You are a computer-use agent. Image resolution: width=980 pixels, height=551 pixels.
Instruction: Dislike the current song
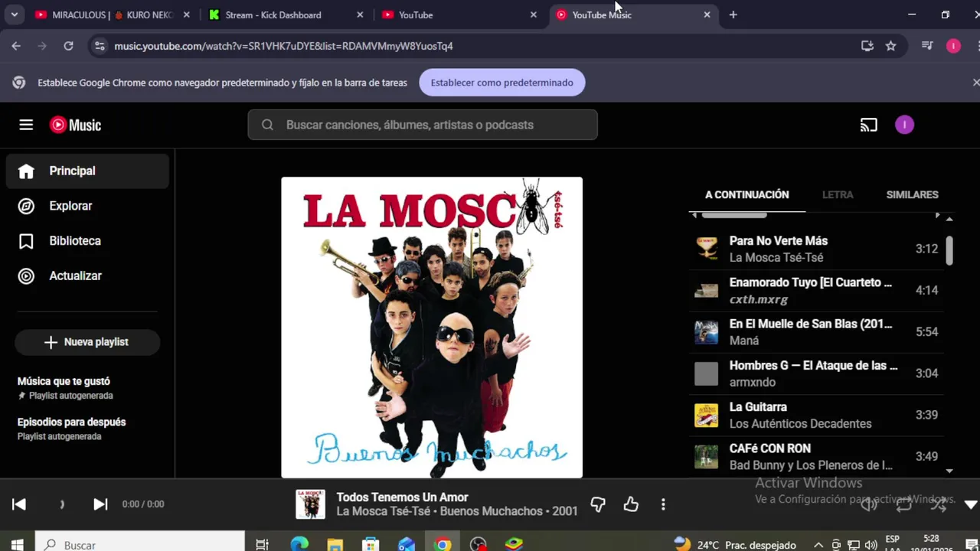pos(598,504)
